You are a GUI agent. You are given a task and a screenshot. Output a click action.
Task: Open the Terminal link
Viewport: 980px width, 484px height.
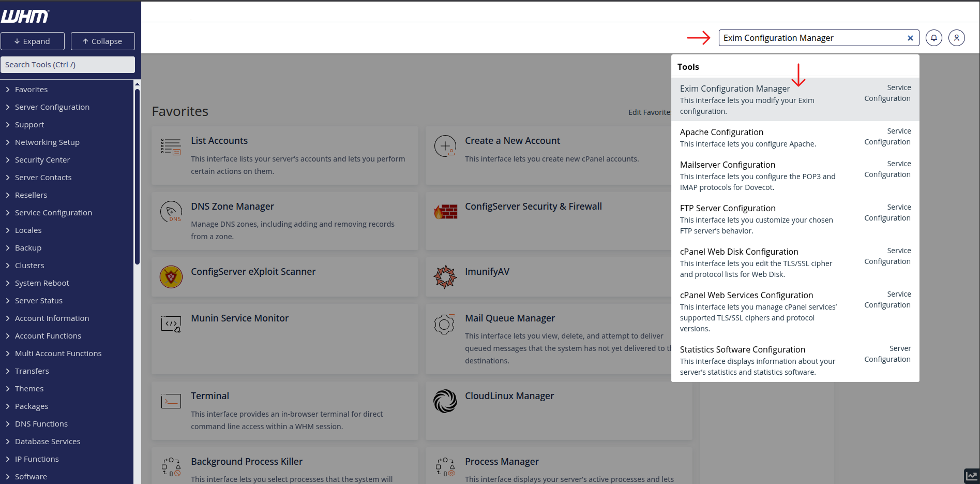point(210,396)
